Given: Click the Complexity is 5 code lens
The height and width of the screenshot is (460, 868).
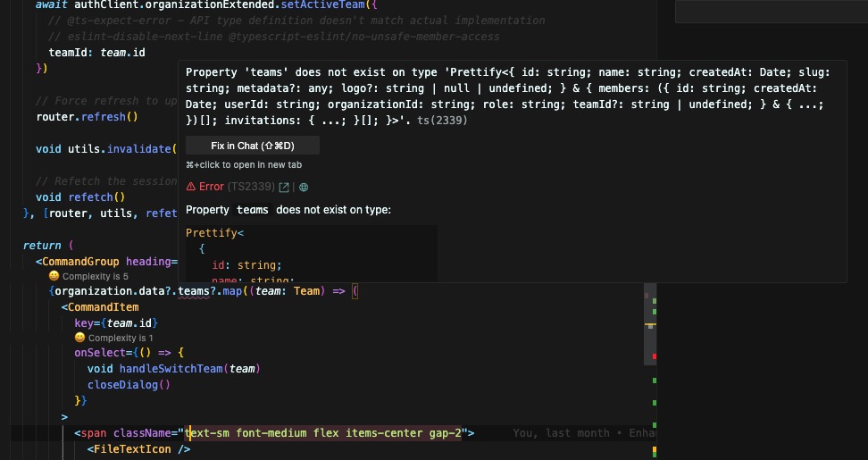Looking at the screenshot, I should pos(88,276).
